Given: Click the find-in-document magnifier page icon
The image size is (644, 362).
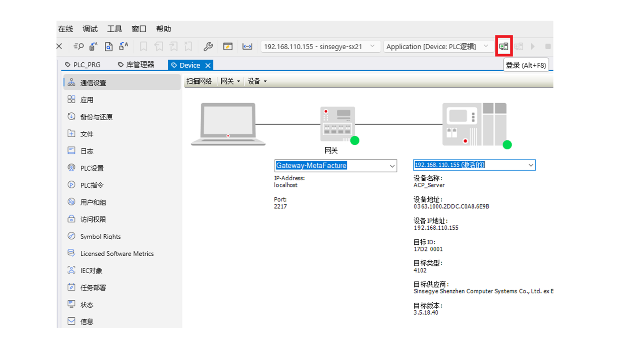Looking at the screenshot, I should (x=108, y=46).
